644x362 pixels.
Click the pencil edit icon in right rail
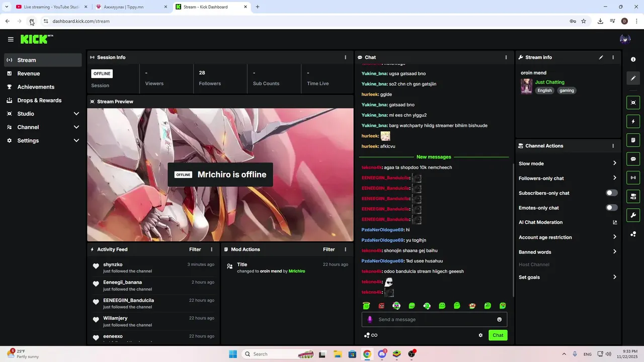point(633,78)
